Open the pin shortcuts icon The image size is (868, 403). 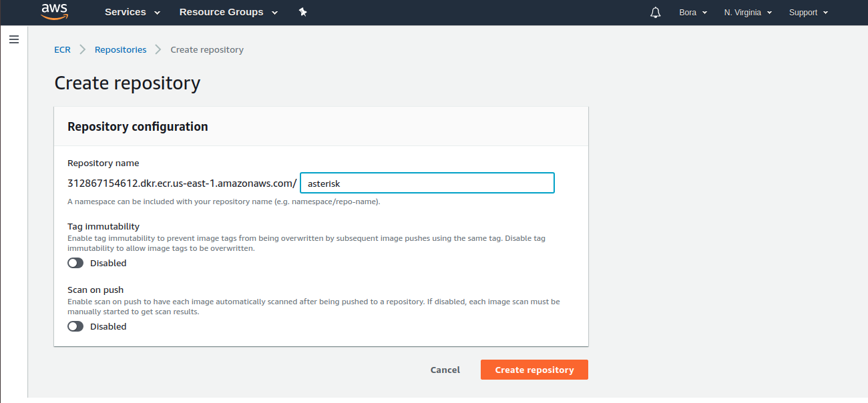(302, 12)
